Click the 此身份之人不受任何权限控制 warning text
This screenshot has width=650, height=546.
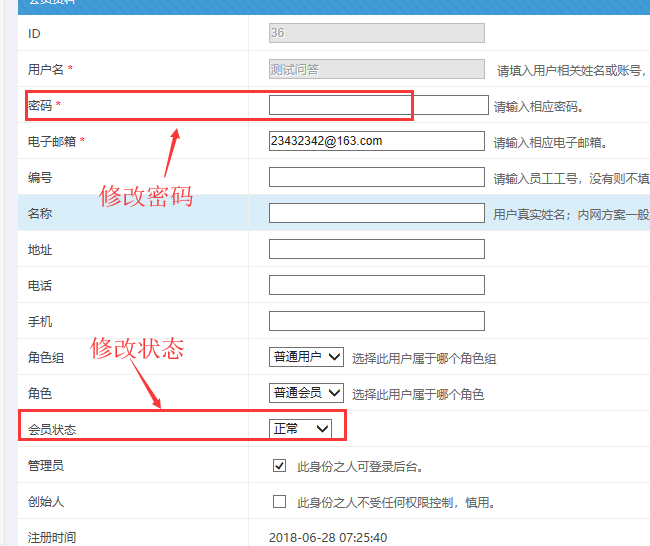pos(395,502)
